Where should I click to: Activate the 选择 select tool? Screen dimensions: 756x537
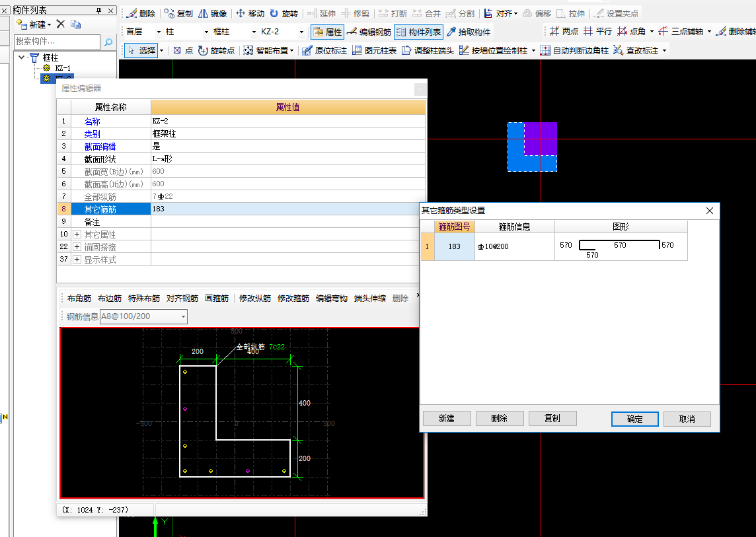click(141, 50)
